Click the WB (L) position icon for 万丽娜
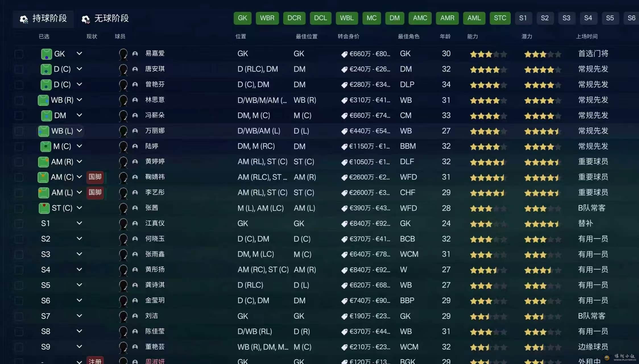Viewport: 639px width, 364px height. coord(44,131)
